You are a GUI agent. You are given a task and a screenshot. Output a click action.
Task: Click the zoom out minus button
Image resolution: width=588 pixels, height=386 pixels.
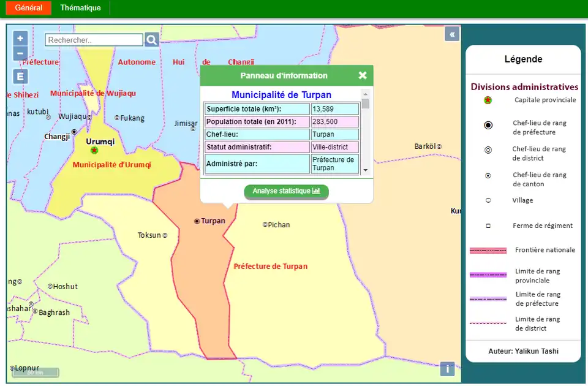tap(20, 53)
